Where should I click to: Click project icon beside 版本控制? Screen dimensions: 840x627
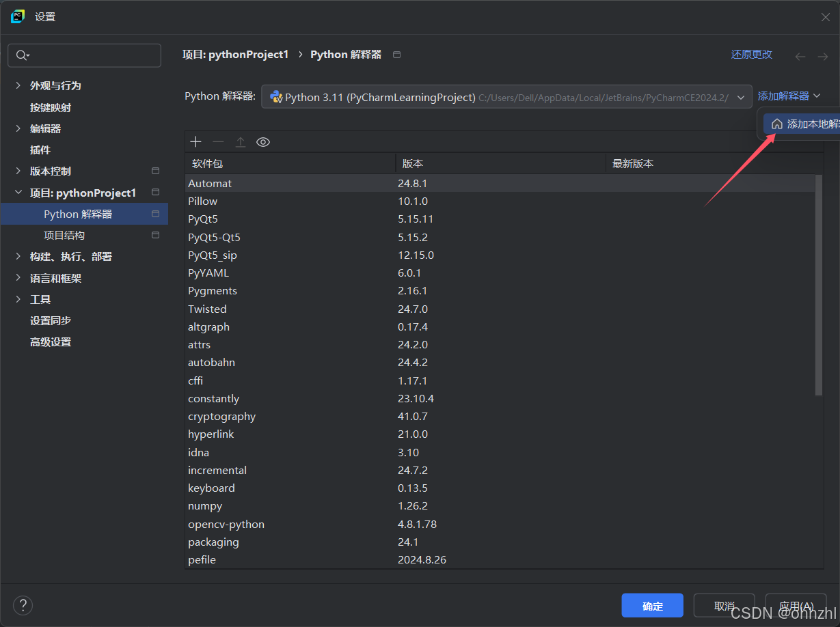point(155,171)
